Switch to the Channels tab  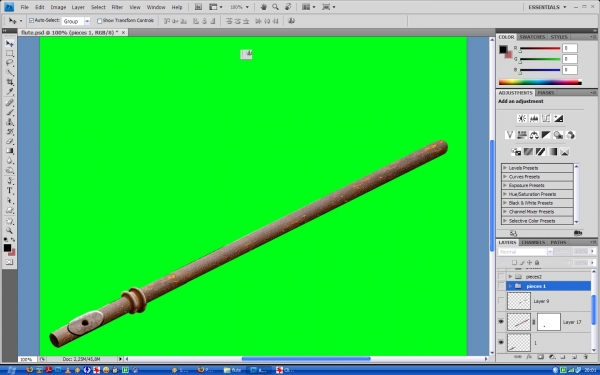(533, 242)
